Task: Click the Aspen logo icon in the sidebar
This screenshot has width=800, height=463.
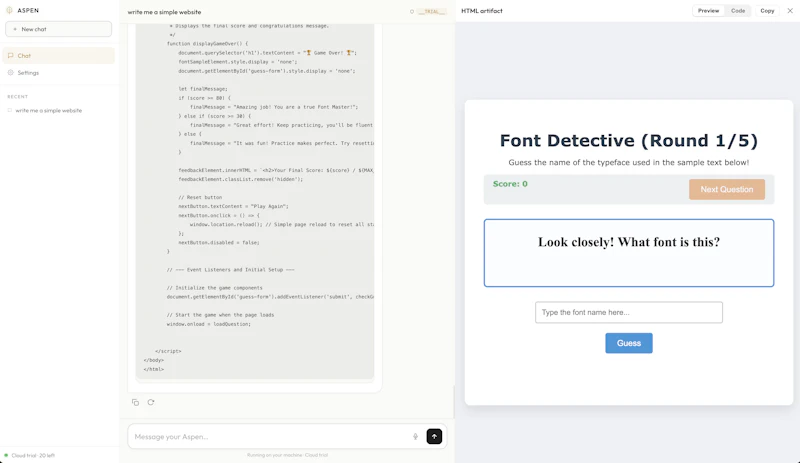Action: tap(9, 10)
